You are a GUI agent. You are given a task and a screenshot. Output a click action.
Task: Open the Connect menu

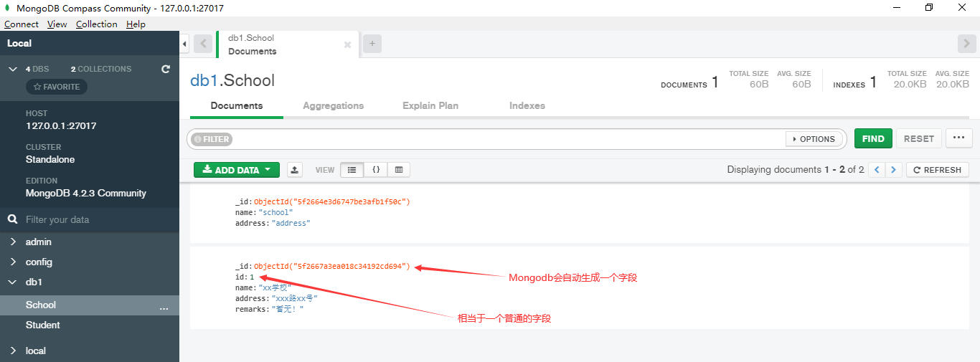click(22, 24)
